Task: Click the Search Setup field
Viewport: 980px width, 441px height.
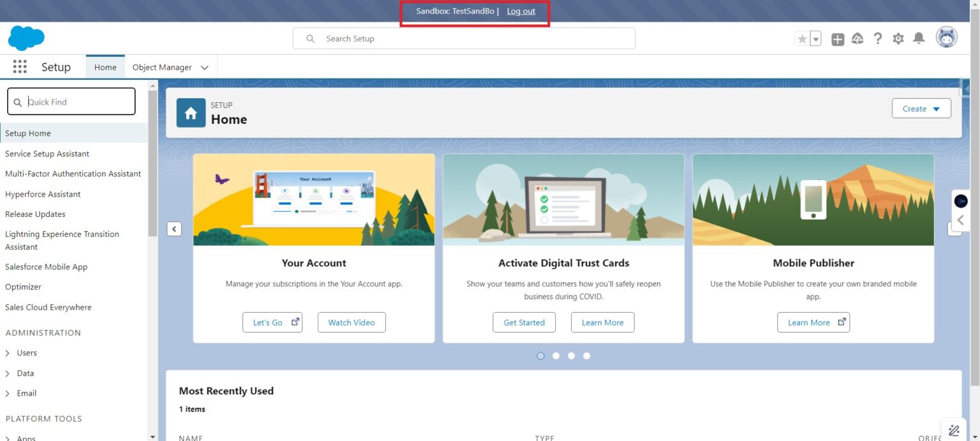Action: pyautogui.click(x=464, y=38)
